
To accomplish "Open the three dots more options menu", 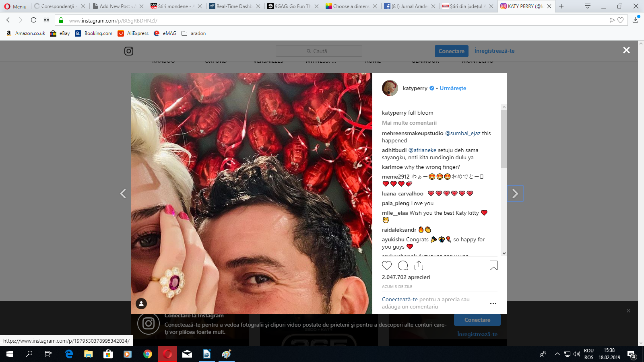I will [493, 303].
